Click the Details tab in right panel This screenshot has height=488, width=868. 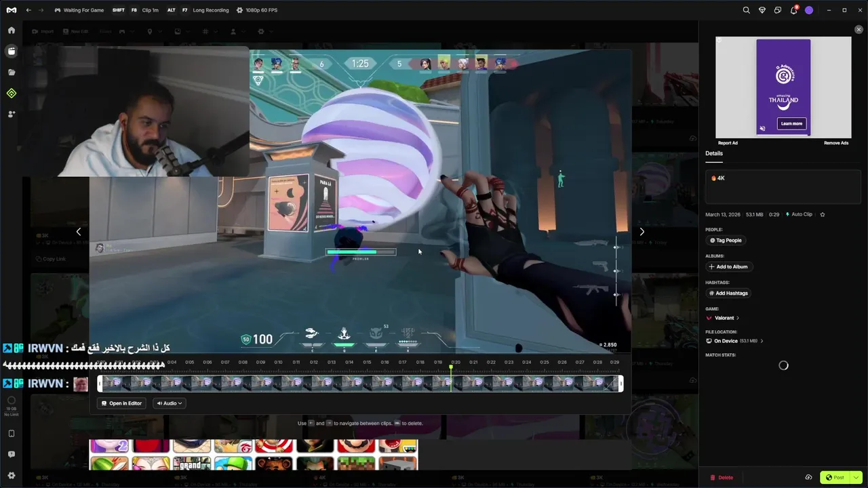(x=714, y=154)
